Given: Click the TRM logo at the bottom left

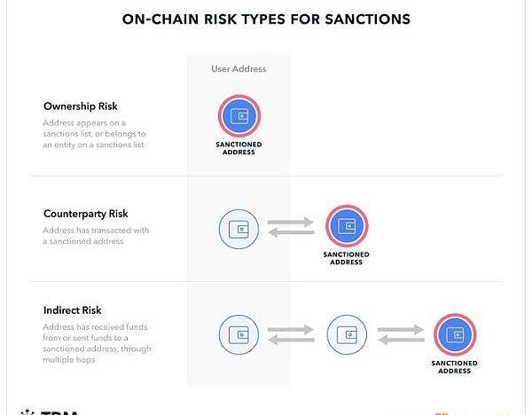Looking at the screenshot, I should (50, 412).
